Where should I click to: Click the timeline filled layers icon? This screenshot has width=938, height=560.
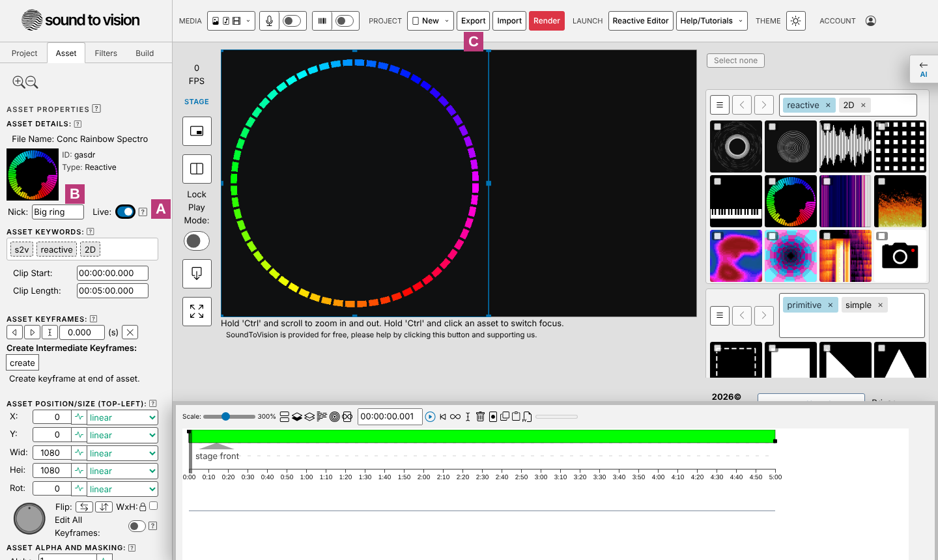297,417
